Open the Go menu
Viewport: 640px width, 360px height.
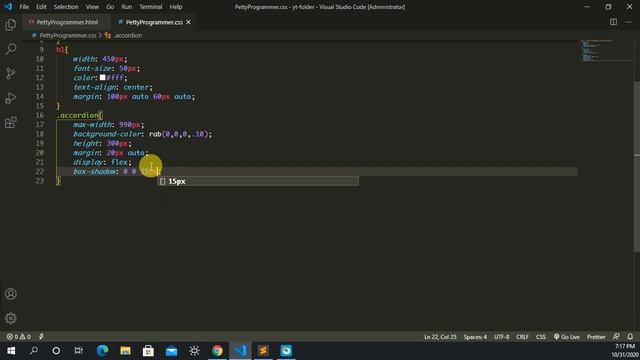110,7
